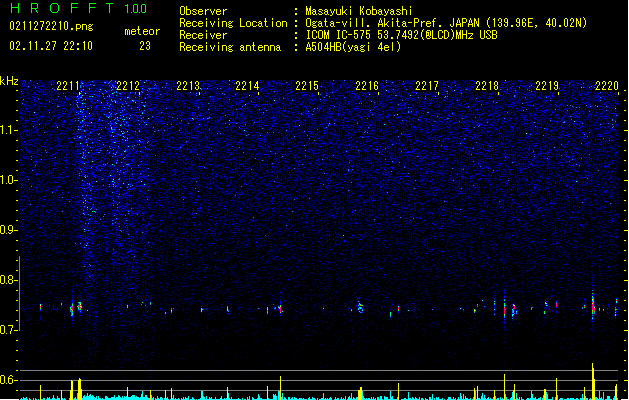Click the 0.8 kHz axis label

coord(9,280)
